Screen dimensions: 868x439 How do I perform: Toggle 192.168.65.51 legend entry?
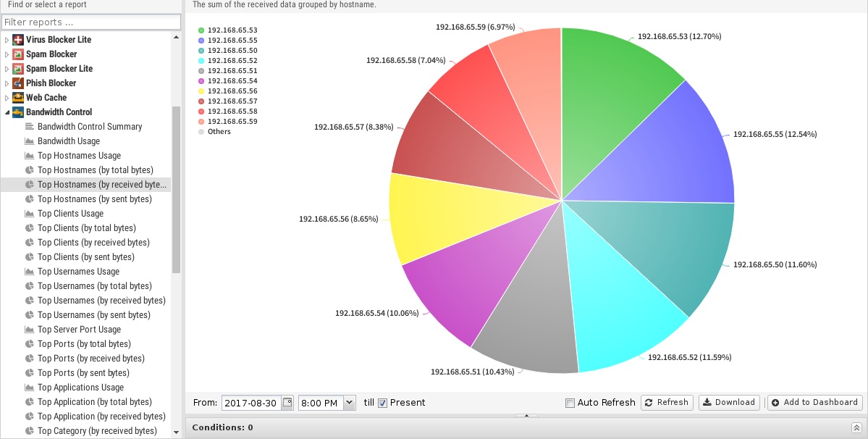coord(227,71)
